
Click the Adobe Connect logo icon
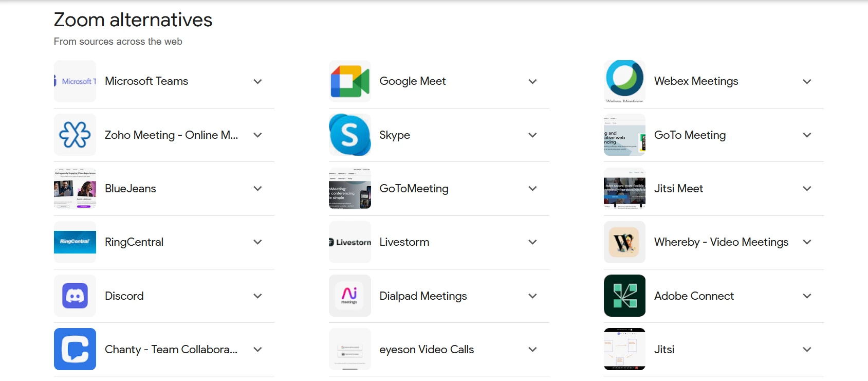point(624,296)
